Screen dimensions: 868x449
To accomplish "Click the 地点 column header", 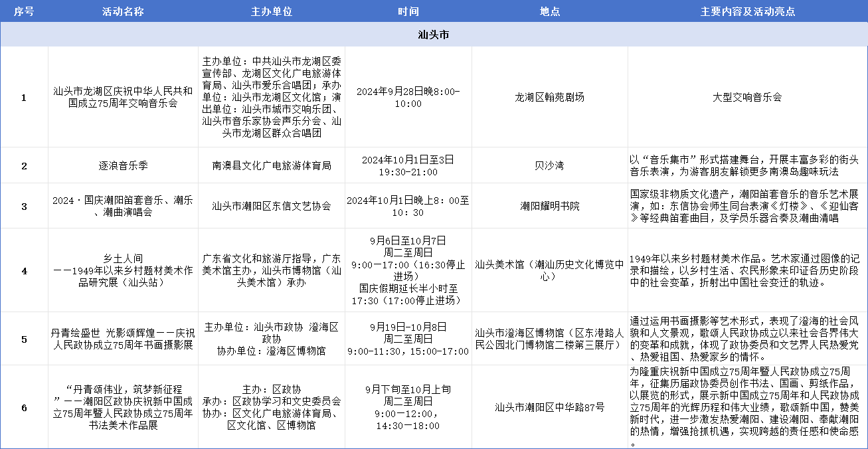I will pos(549,12).
